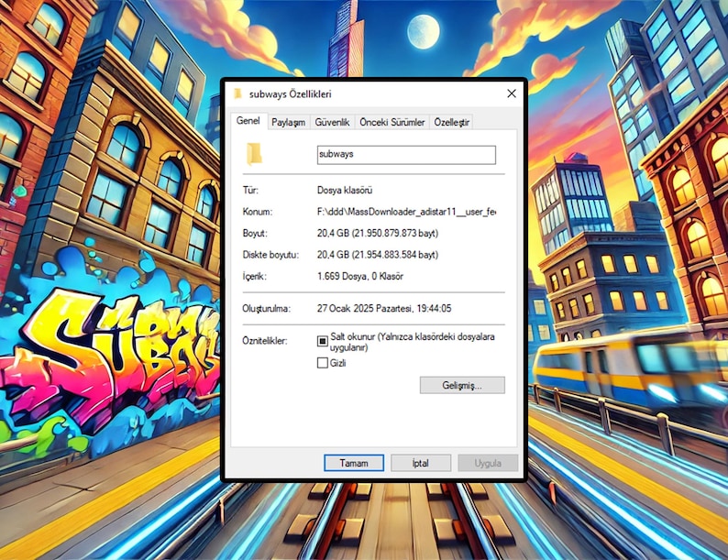Go to the Özelleştir tab
The image size is (728, 560).
click(451, 122)
